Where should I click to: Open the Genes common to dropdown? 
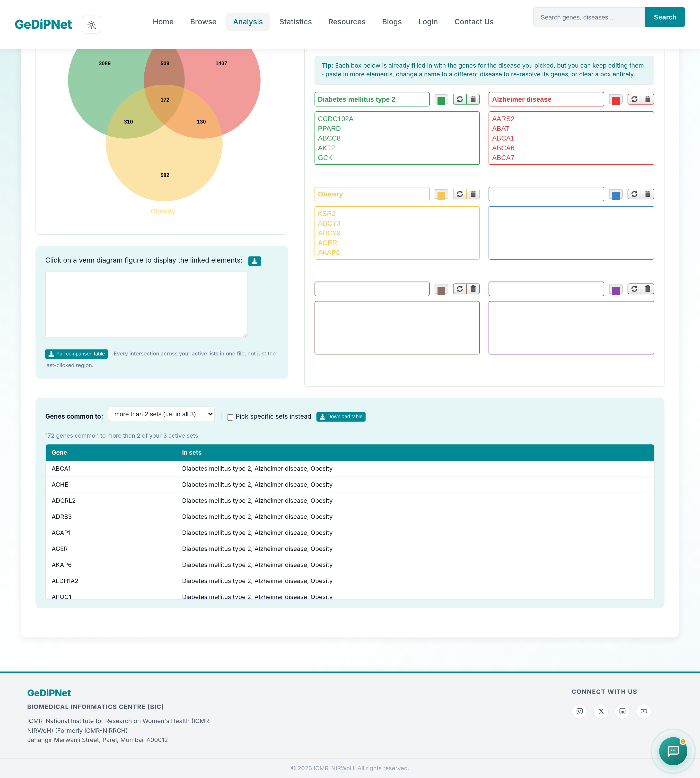(162, 414)
